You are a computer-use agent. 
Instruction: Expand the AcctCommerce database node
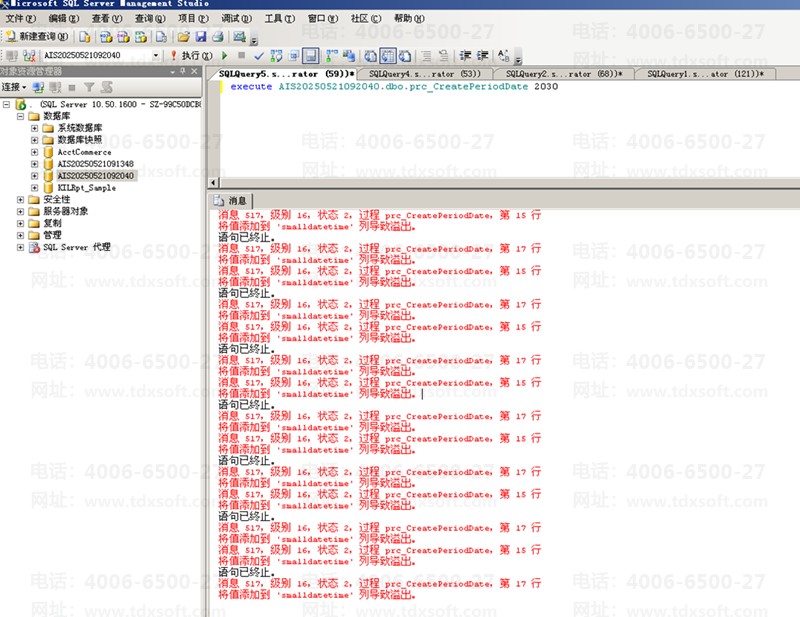point(35,152)
